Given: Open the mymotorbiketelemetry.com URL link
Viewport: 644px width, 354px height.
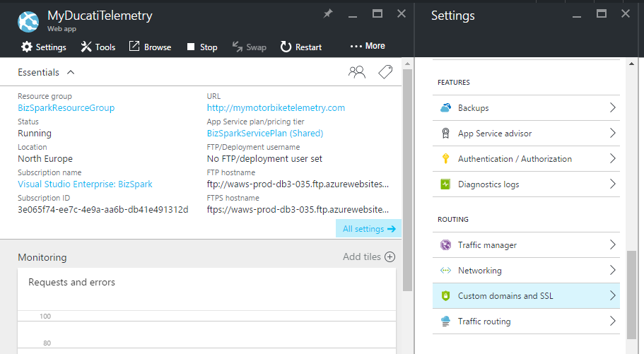Looking at the screenshot, I should (276, 108).
